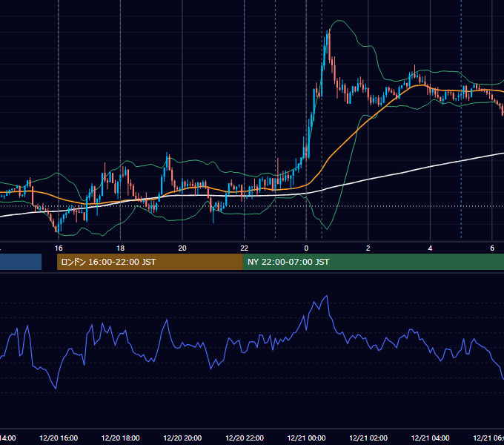Click hour label 18 on upper time axis
The image size is (504, 445).
120,248
